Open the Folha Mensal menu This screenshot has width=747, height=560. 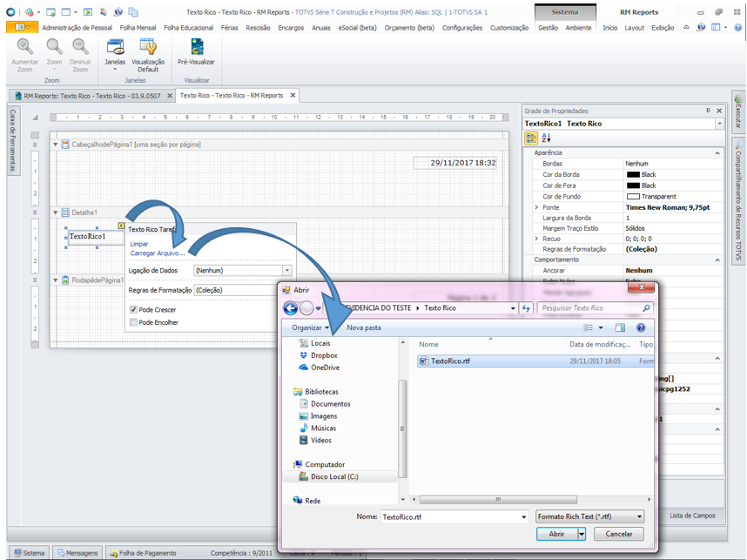pos(138,28)
